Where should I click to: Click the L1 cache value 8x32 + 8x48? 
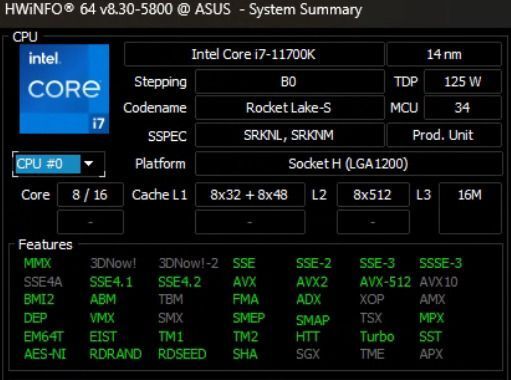point(250,195)
